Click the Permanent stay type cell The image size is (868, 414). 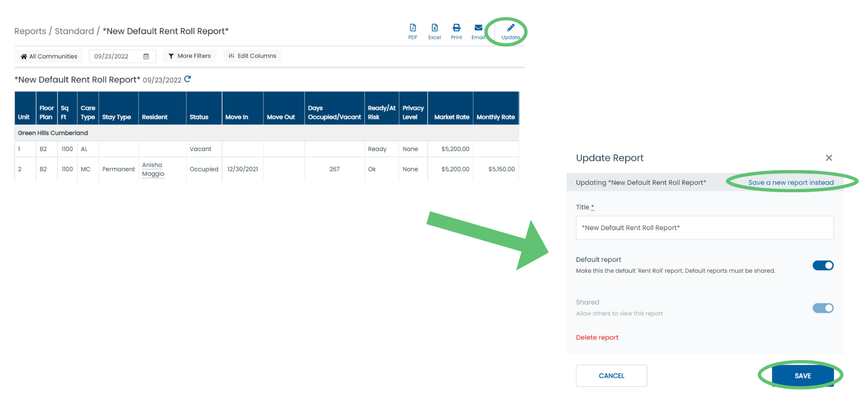tap(119, 169)
